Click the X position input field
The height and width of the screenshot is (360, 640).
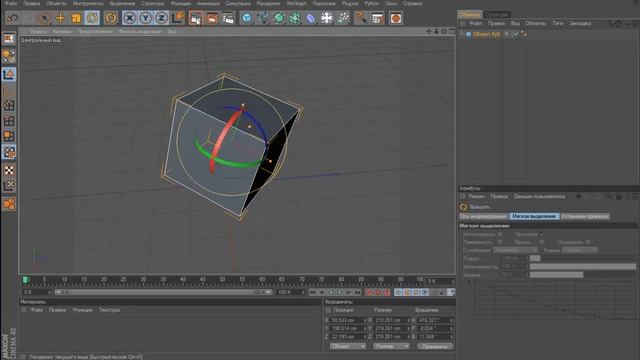click(348, 320)
